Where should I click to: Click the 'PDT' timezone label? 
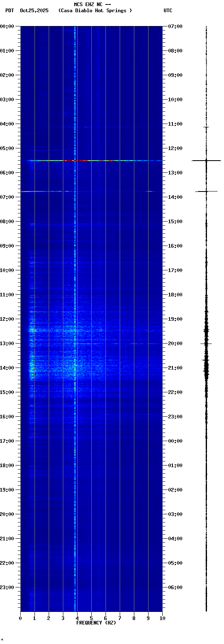(x=9, y=11)
